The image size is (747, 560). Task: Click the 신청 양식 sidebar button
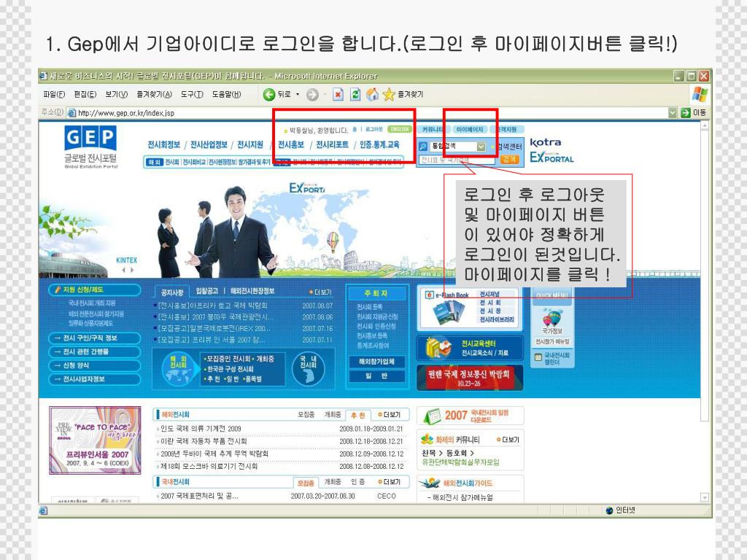(95, 365)
